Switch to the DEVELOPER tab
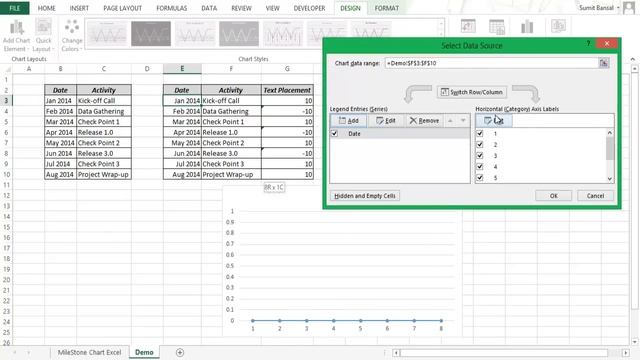Viewport: 640px width, 360px height. pyautogui.click(x=309, y=8)
